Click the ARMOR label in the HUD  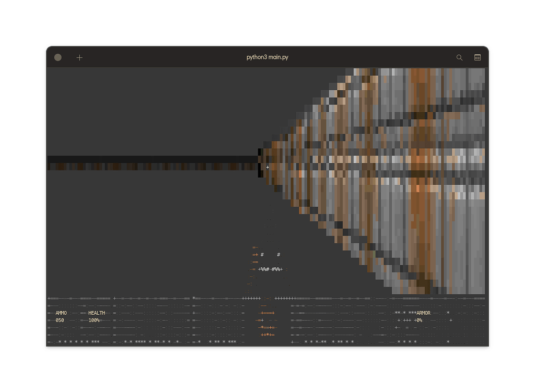point(423,313)
